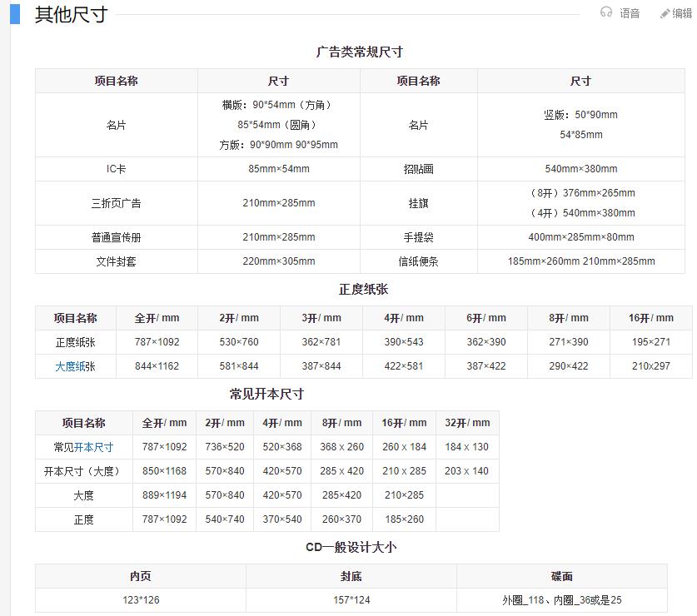Select the 210x297 cell
Screen dimensions: 697x616
point(651,366)
